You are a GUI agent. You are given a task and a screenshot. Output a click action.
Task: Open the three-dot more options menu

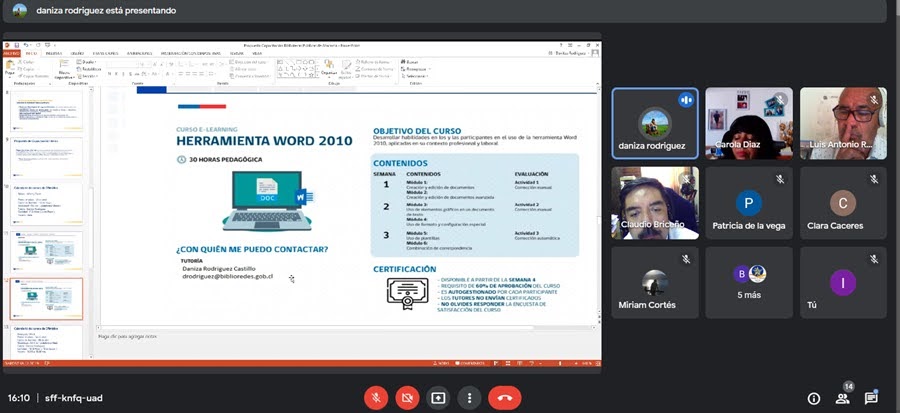coord(469,397)
